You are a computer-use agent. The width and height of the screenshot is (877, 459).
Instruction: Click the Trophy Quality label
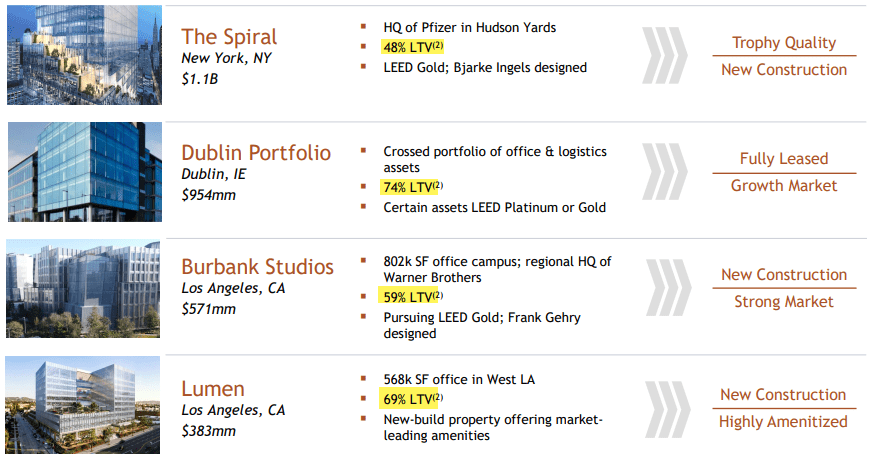click(x=784, y=43)
